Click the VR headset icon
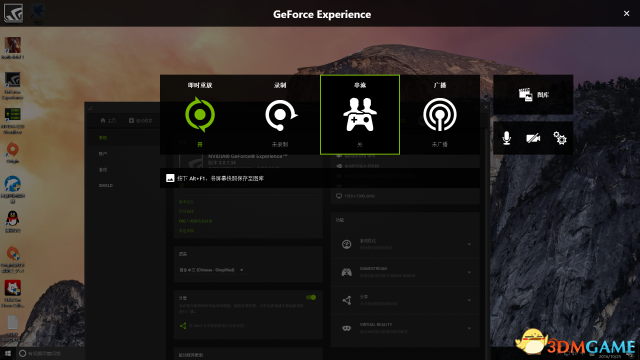The image size is (640, 360). point(347,328)
